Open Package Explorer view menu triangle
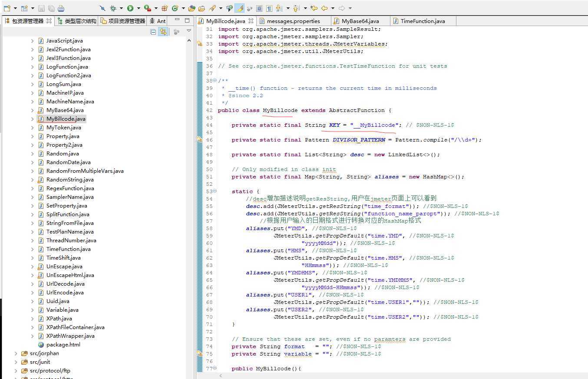Viewport: 588px width, 379px height. click(x=189, y=31)
